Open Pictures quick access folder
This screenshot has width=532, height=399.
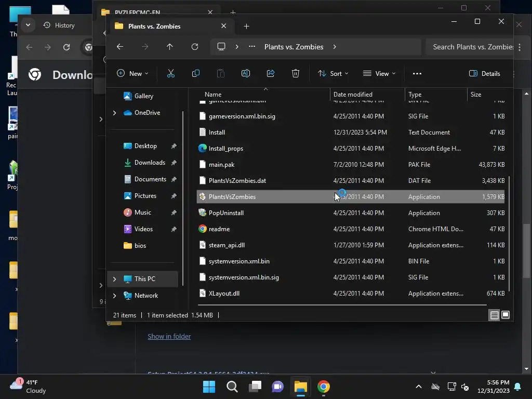pos(145,196)
